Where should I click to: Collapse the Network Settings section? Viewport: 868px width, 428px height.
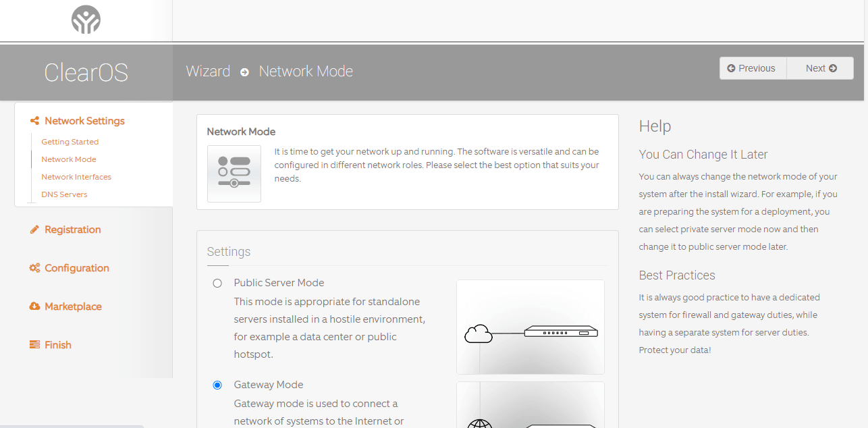84,120
